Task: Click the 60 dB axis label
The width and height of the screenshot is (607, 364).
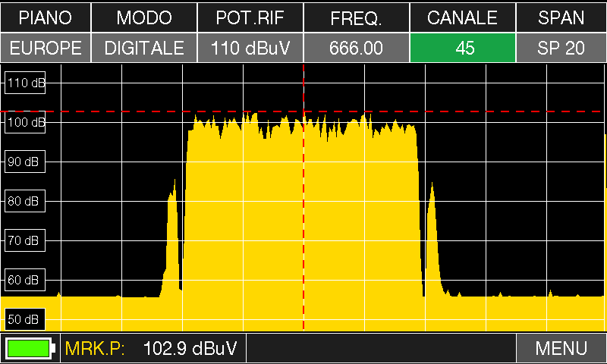Action: click(x=25, y=280)
